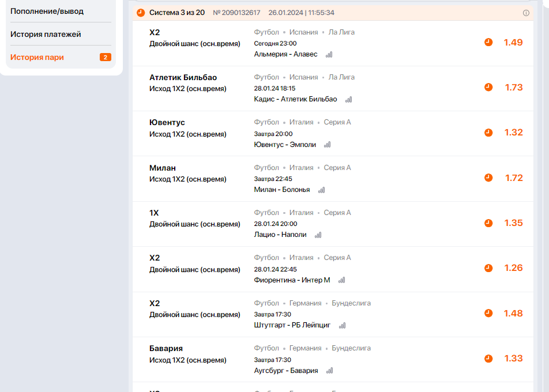Image resolution: width=549 pixels, height=392 pixels.
Task: Click the 1X selection label
Action: pyautogui.click(x=154, y=213)
